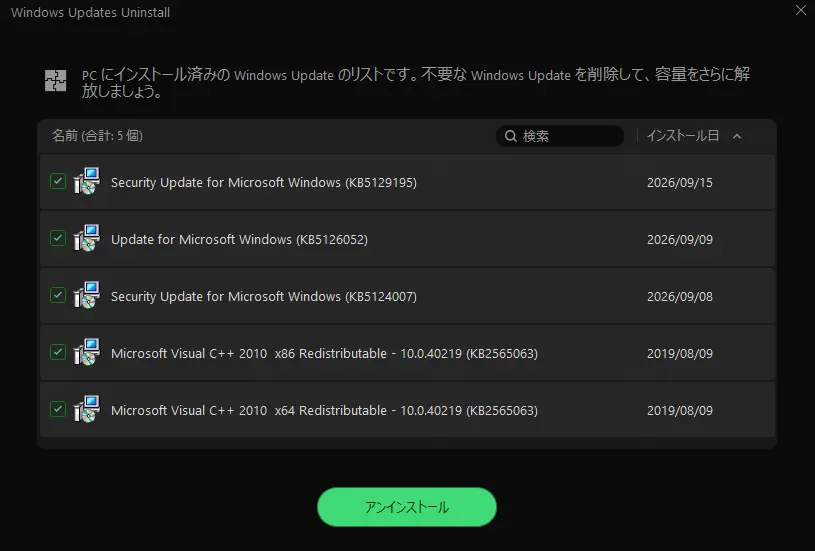Screen dimensions: 815x551
Task: Click installer icon of KB5124007 row
Action: (87, 295)
